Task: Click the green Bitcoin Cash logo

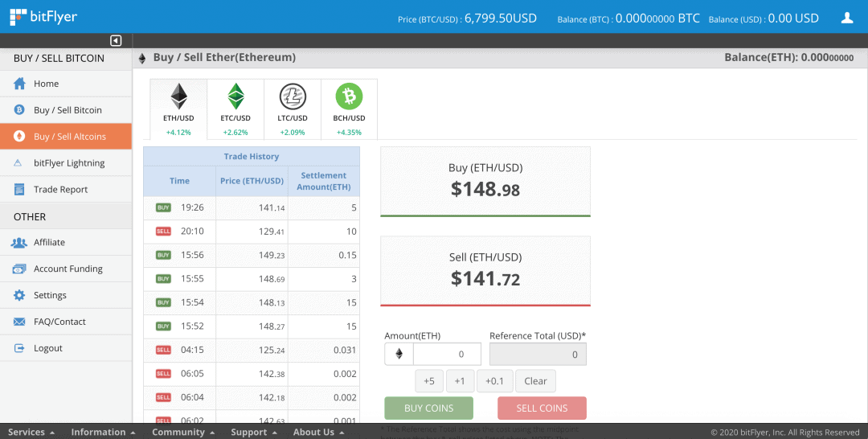Action: 350,96
